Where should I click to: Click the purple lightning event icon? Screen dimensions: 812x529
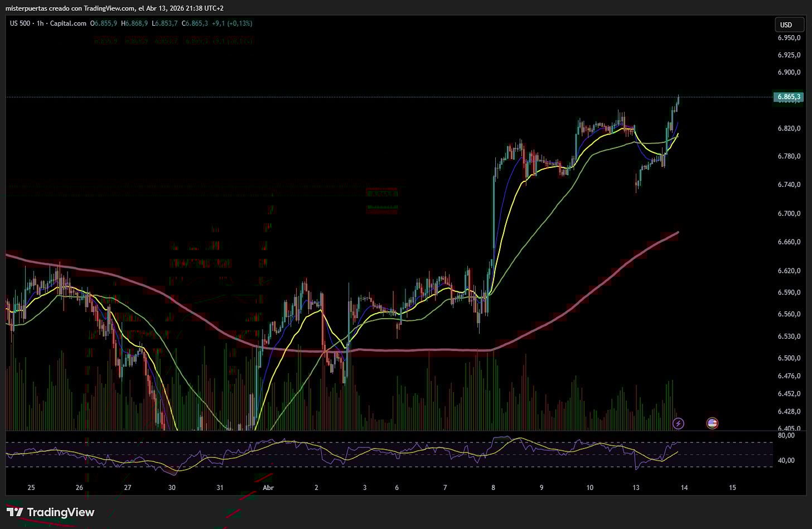[x=678, y=424]
